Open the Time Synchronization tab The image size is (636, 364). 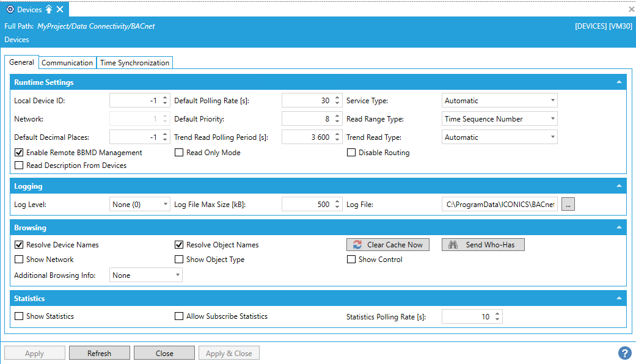tap(134, 63)
